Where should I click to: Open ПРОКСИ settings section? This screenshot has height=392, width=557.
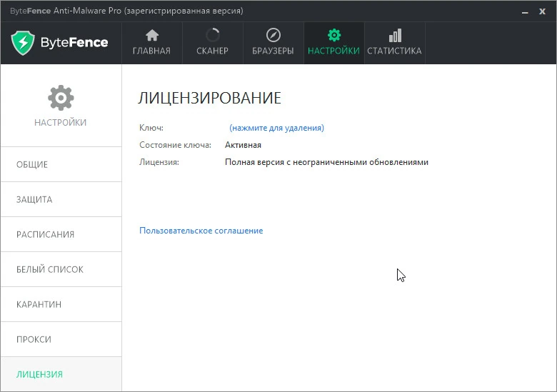click(61, 339)
